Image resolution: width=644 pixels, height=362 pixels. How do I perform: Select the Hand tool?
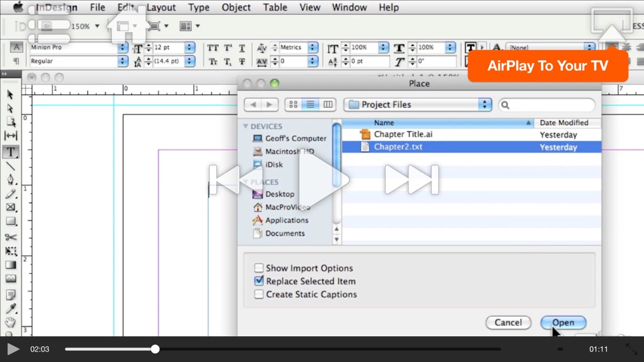(x=10, y=322)
